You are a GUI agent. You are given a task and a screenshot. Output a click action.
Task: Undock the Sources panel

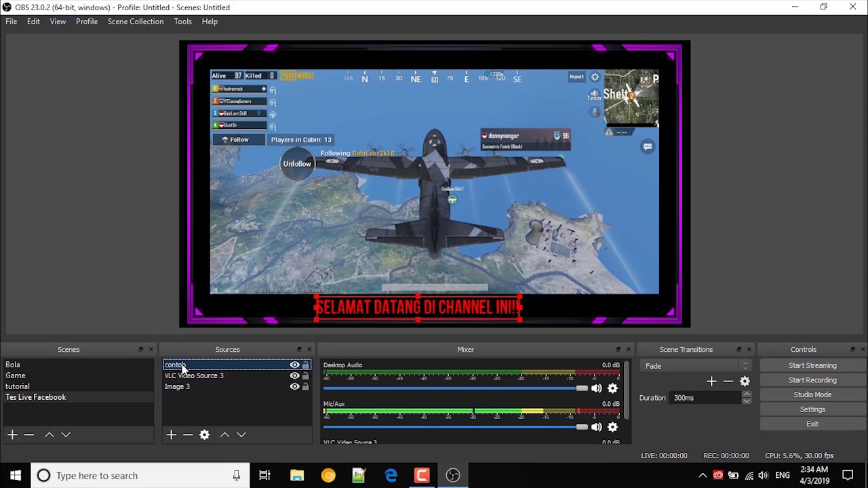299,350
